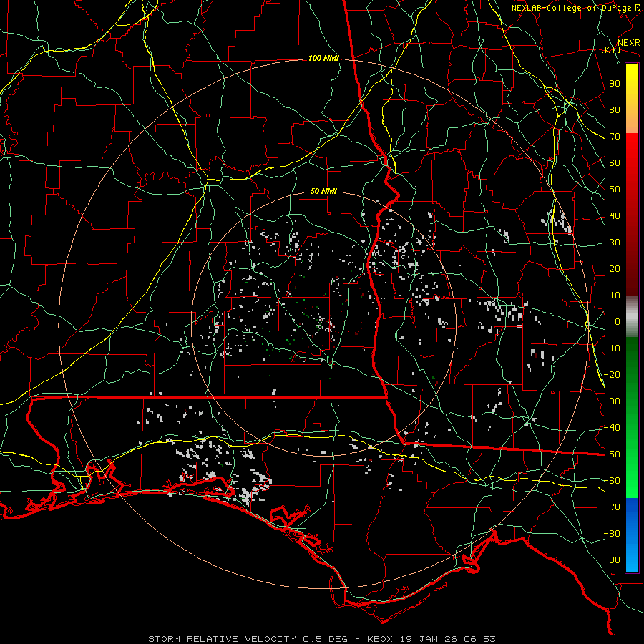
Task: Select the -80 value on color scale
Action: pyautogui.click(x=612, y=534)
